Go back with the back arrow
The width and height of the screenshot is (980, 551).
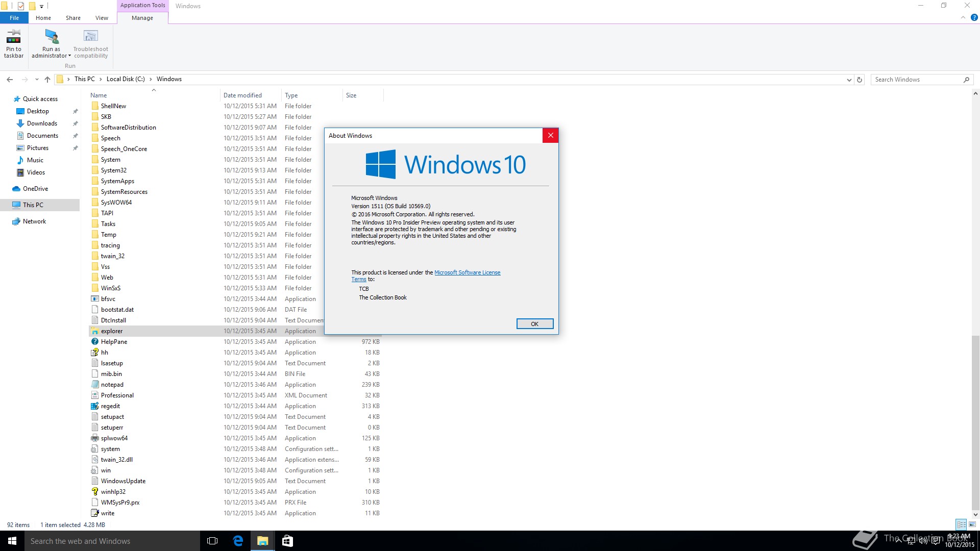point(10,80)
